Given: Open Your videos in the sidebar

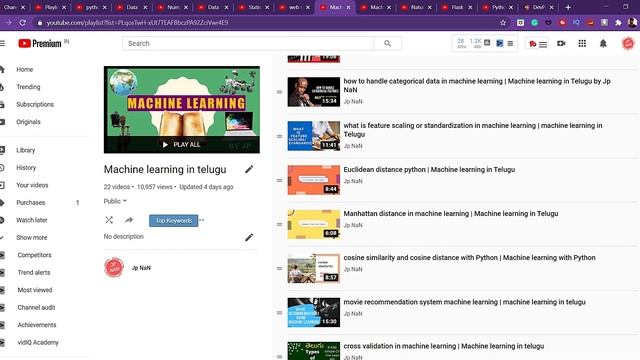Looking at the screenshot, I should click(32, 185).
